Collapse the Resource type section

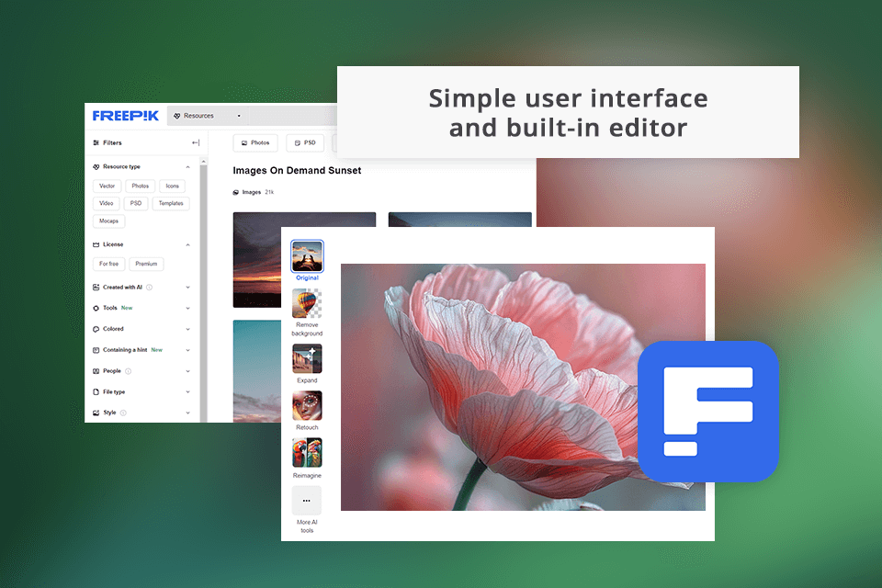pos(187,167)
